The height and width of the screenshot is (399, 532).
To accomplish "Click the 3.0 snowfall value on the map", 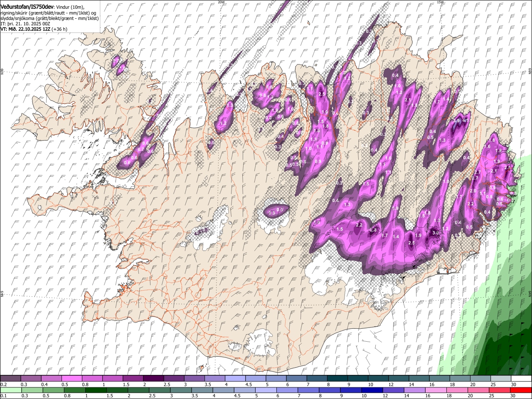I will (435, 233).
